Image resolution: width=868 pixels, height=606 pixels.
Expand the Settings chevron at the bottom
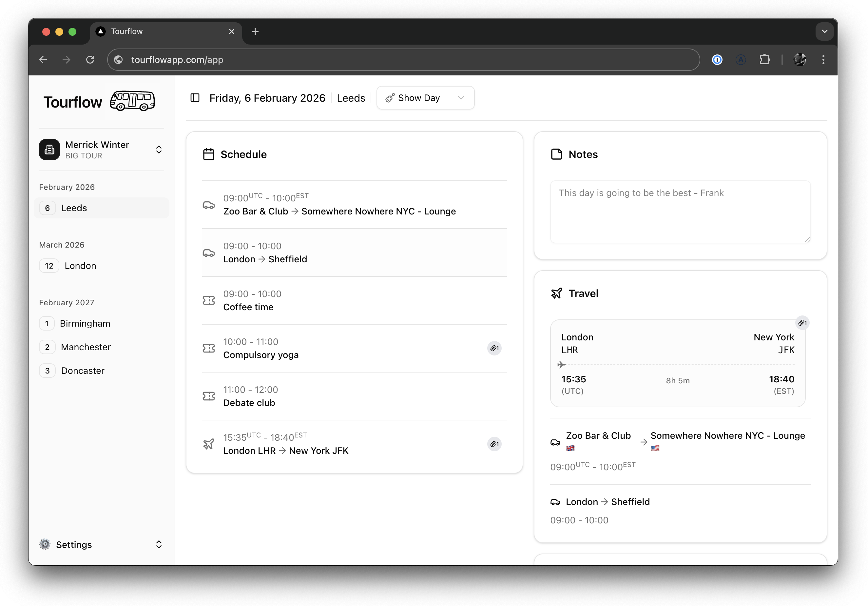[x=159, y=544]
